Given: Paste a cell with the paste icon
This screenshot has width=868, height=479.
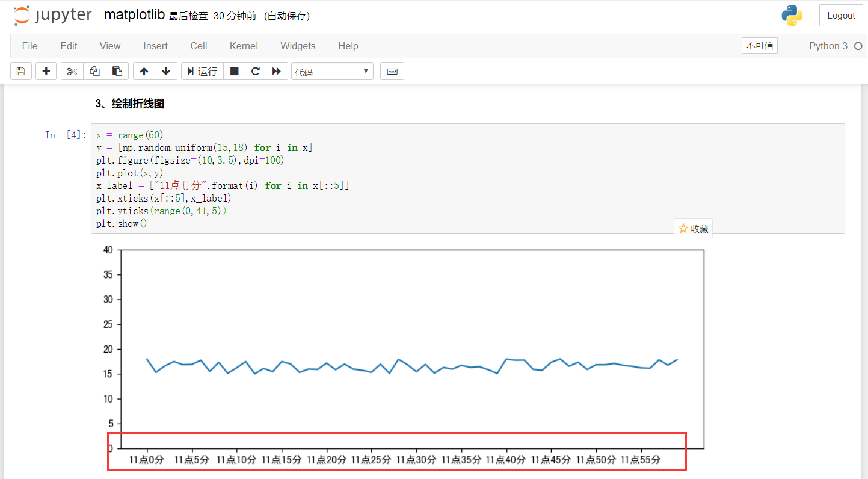Looking at the screenshot, I should tap(117, 70).
